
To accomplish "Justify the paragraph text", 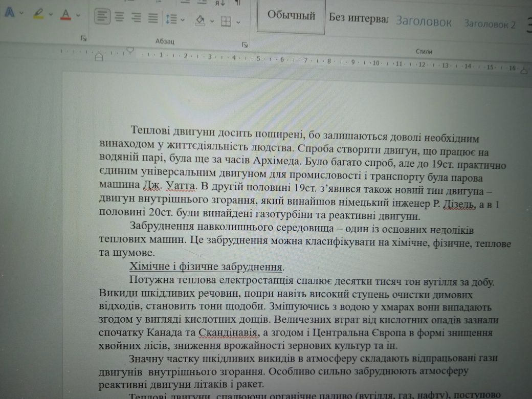I will tap(153, 18).
